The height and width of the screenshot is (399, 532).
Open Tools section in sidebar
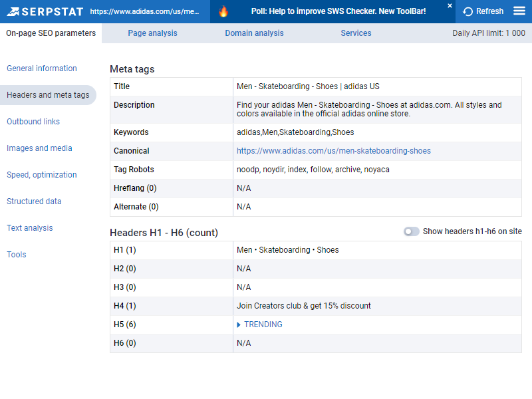16,255
